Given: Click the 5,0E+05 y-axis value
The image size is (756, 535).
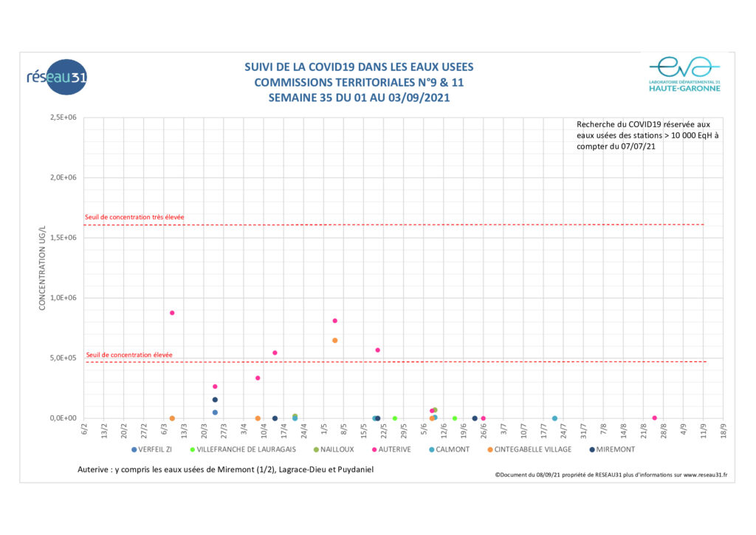Looking at the screenshot, I should pos(63,358).
